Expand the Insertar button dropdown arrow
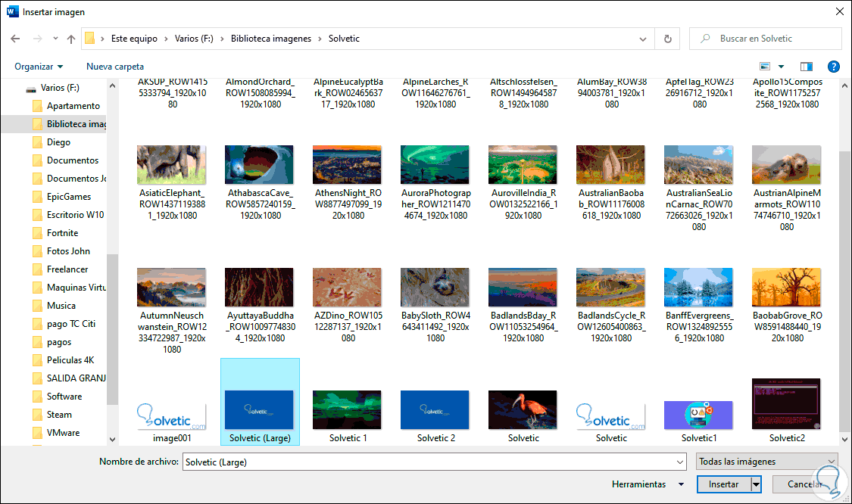The width and height of the screenshot is (852, 504). click(x=756, y=484)
